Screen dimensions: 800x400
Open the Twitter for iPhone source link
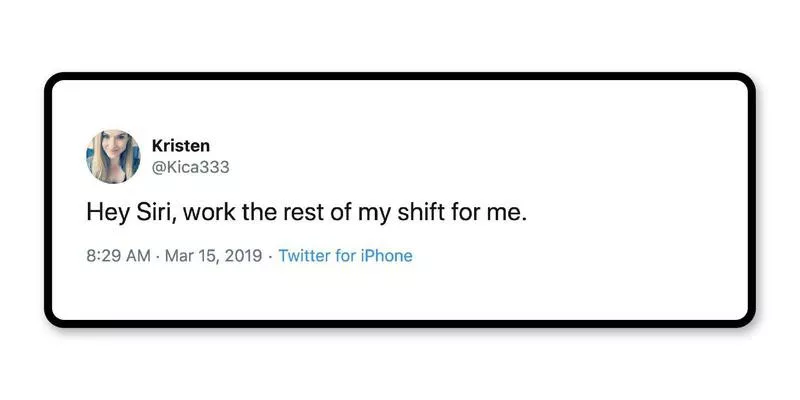(x=345, y=256)
